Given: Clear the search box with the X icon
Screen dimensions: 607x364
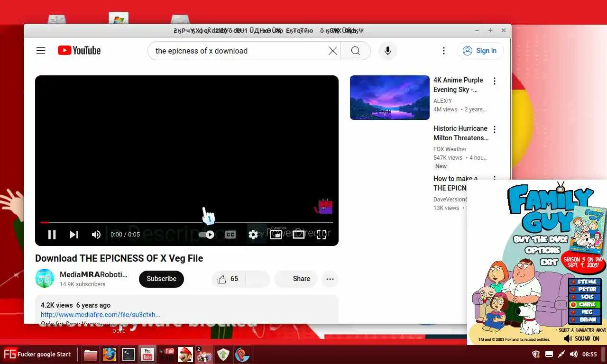Looking at the screenshot, I should (333, 51).
